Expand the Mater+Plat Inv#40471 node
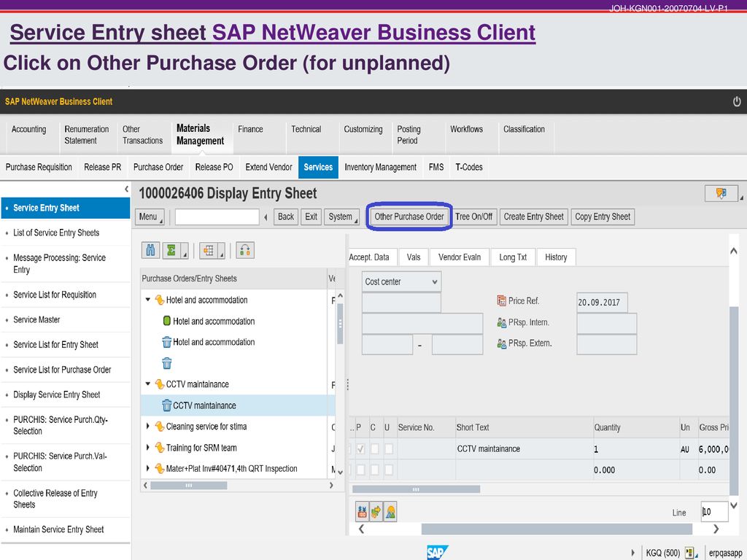This screenshot has width=747, height=560. (x=147, y=469)
